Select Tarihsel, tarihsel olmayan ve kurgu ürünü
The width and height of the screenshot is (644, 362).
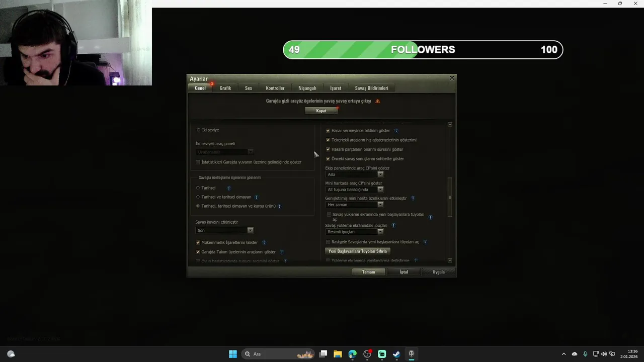[198, 206]
